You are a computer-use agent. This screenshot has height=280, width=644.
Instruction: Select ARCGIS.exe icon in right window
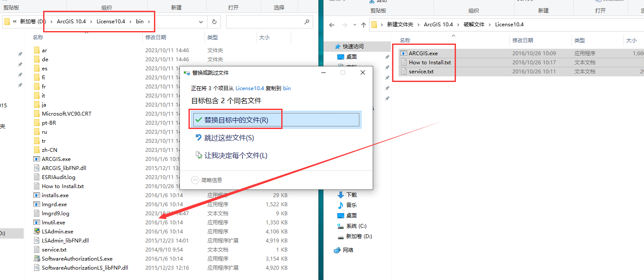404,53
